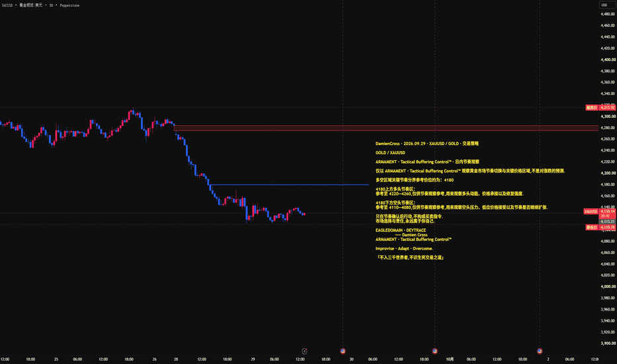Select the red resistance zone rectangle near 4280
The width and height of the screenshot is (617, 364).
[386, 128]
